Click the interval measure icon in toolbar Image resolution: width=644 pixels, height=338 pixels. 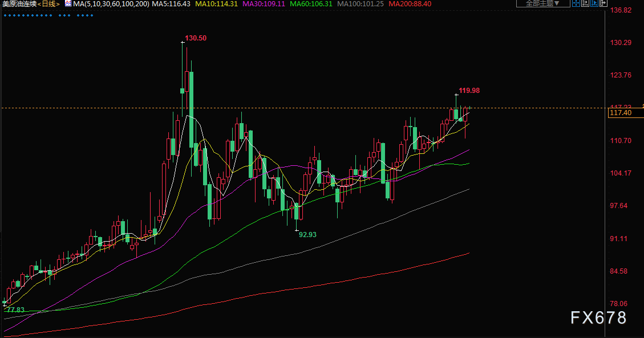coord(585,3)
